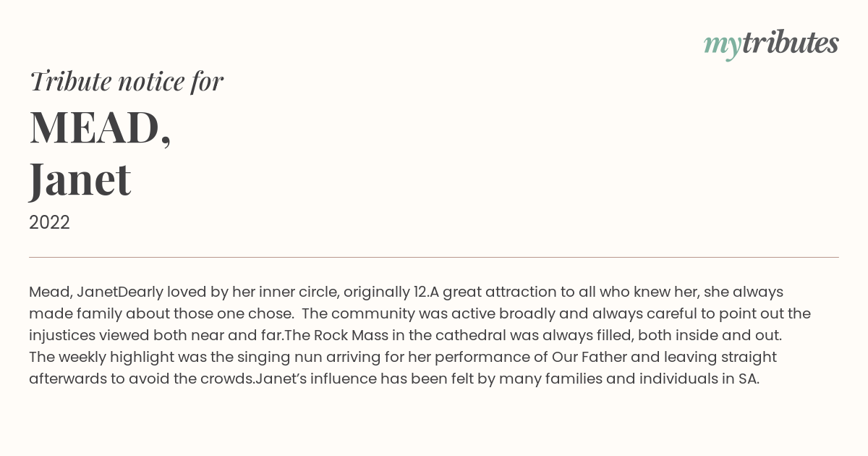Click the text "originally 12."
The width and height of the screenshot is (868, 456).
pyautogui.click(x=386, y=292)
